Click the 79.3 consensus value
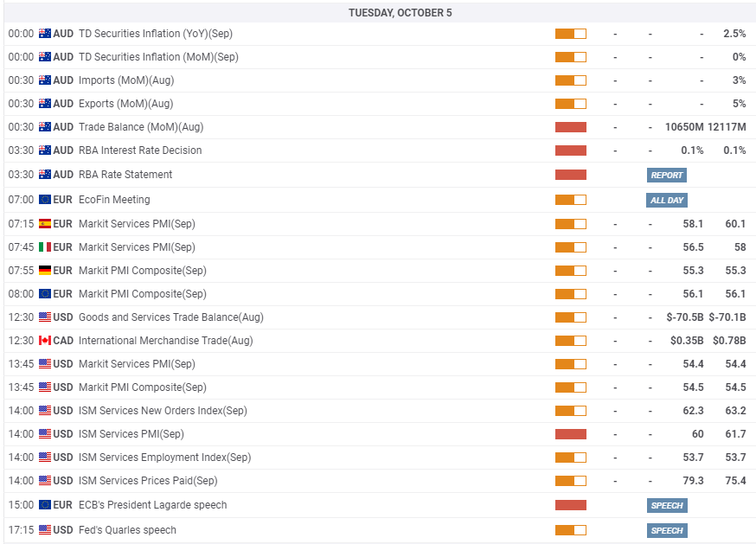This screenshot has height=544, width=756. 694,481
